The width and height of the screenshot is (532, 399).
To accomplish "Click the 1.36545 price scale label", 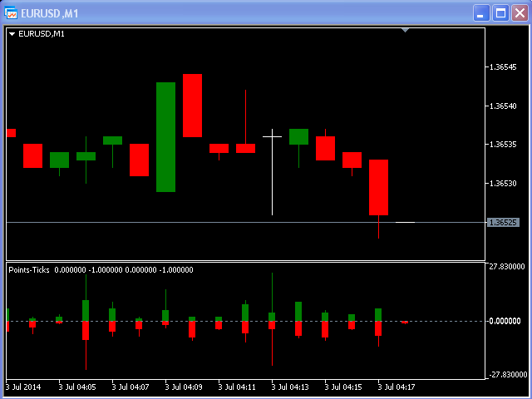I will [x=503, y=66].
